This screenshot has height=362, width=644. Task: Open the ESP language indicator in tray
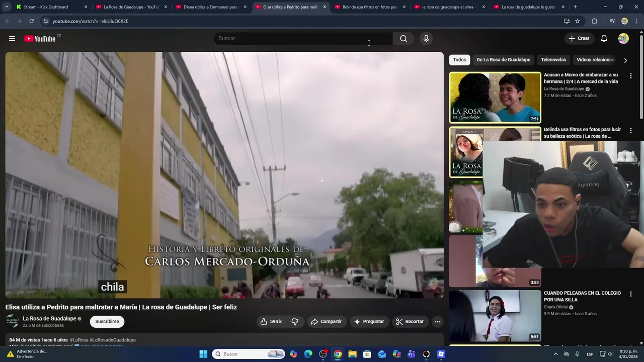pos(590,354)
